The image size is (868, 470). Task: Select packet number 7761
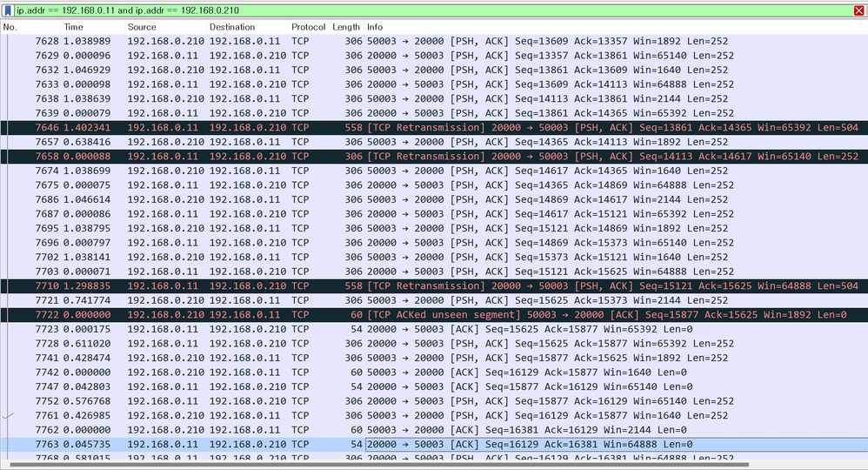(x=434, y=416)
